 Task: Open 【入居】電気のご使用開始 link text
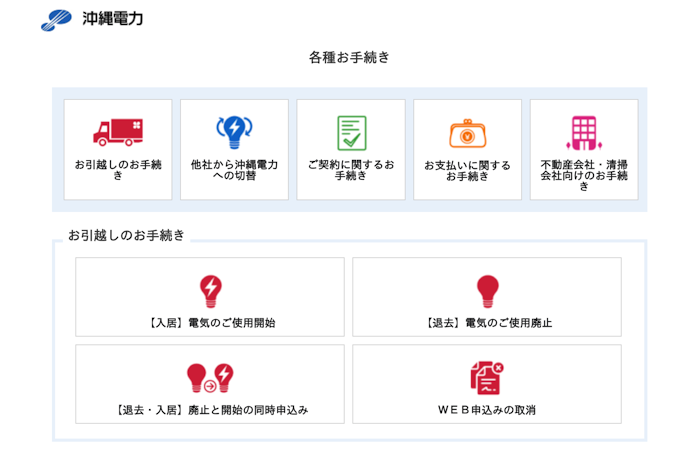pos(210,323)
